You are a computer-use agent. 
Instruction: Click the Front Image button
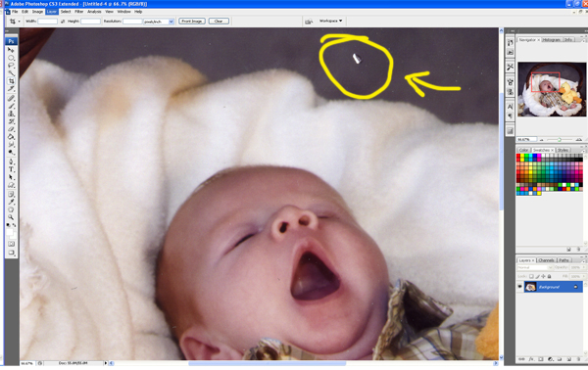pyautogui.click(x=192, y=21)
